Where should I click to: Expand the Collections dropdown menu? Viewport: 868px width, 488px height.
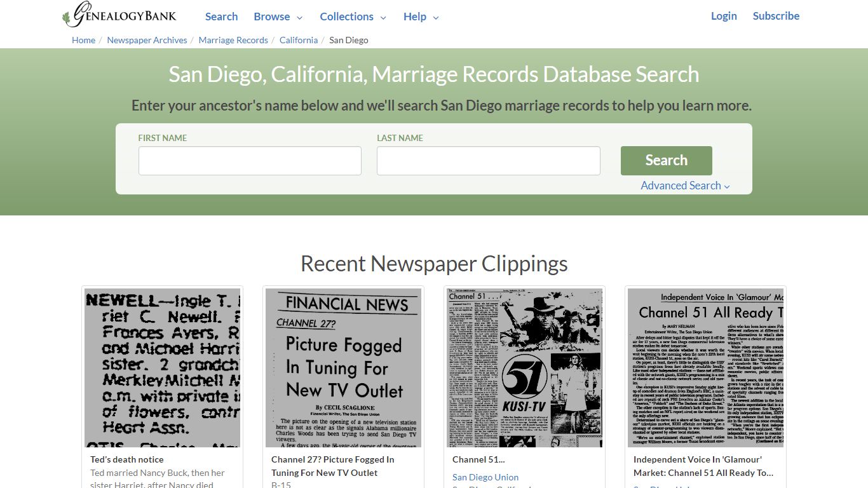pos(353,17)
